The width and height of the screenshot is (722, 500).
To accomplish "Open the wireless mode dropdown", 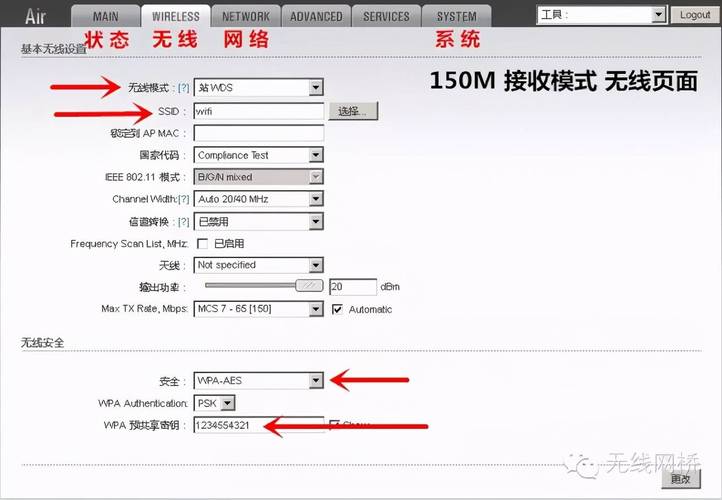I will pos(259,87).
